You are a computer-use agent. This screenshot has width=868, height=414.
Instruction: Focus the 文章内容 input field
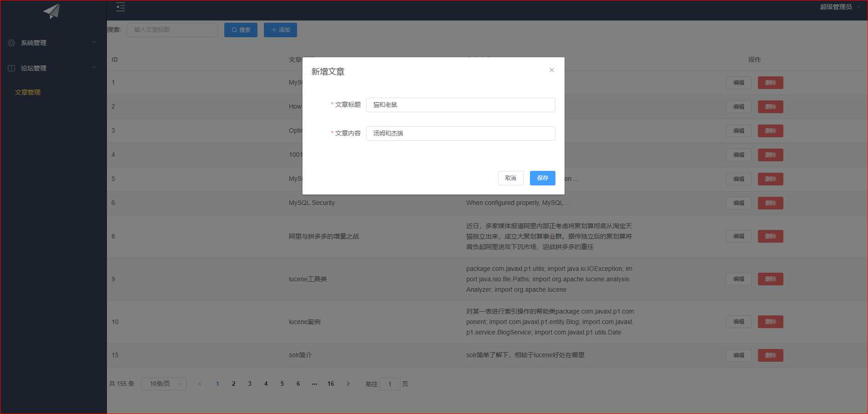tap(460, 134)
